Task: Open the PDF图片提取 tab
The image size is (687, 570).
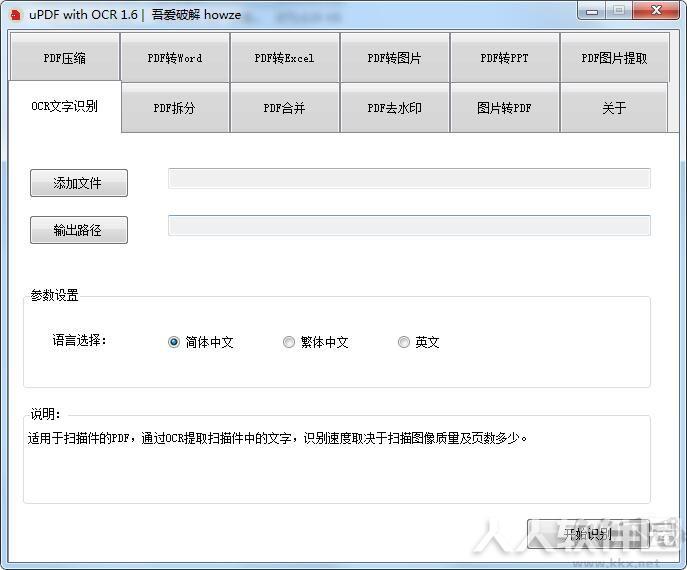Action: (614, 57)
